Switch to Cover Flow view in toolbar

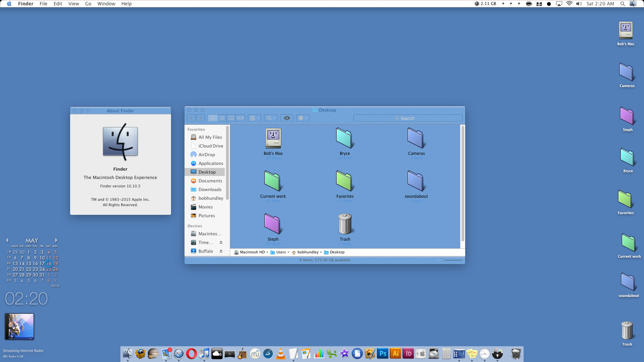point(240,118)
